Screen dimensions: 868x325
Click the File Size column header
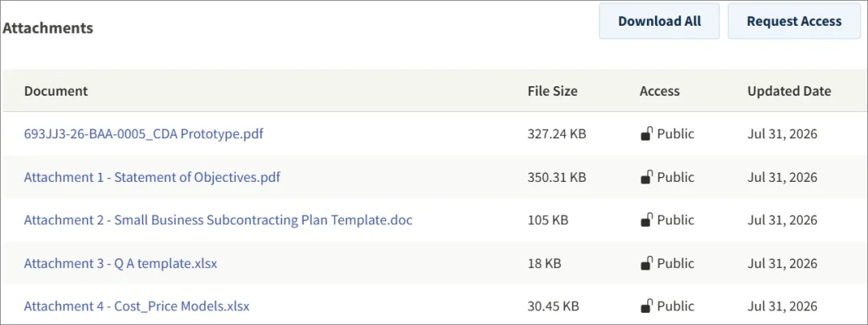pyautogui.click(x=552, y=91)
